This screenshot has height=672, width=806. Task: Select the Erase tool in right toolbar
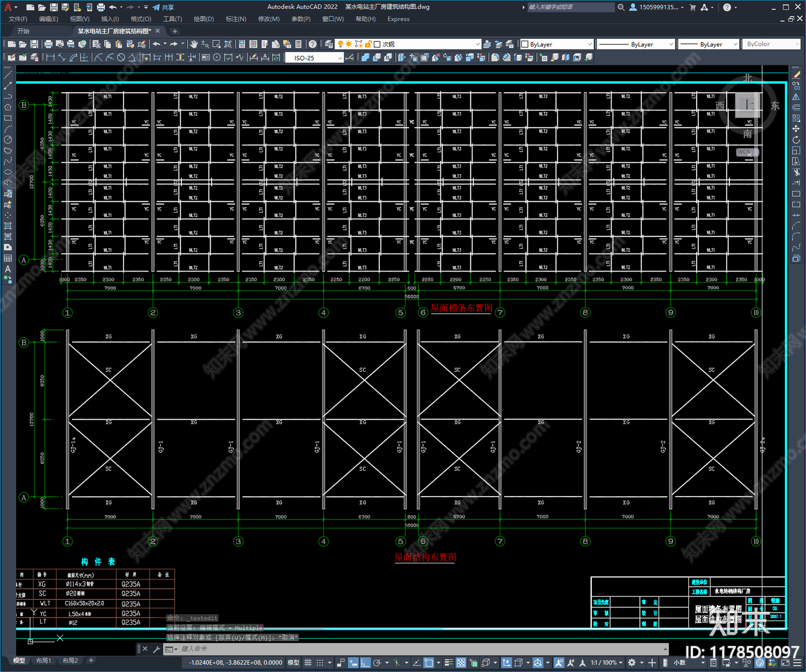[x=796, y=75]
